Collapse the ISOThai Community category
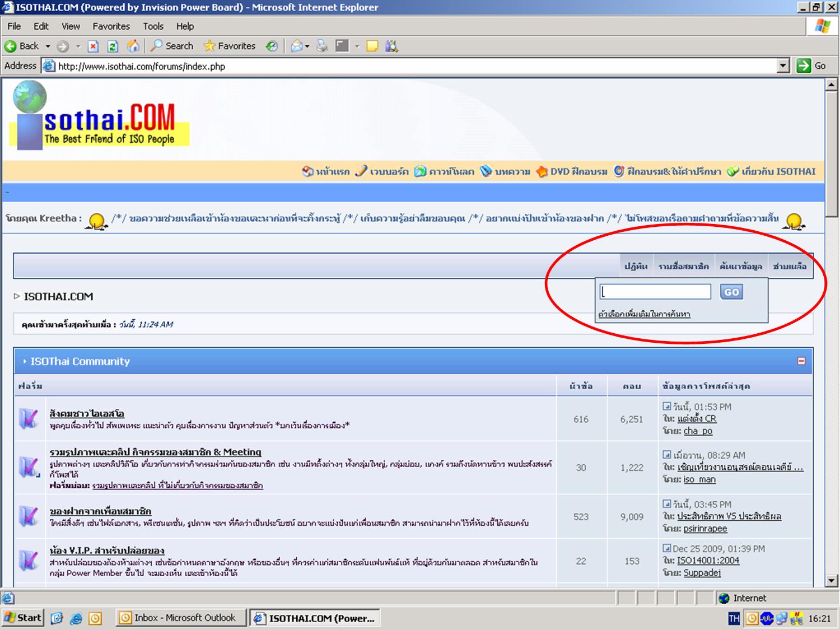The width and height of the screenshot is (840, 630). tap(801, 361)
